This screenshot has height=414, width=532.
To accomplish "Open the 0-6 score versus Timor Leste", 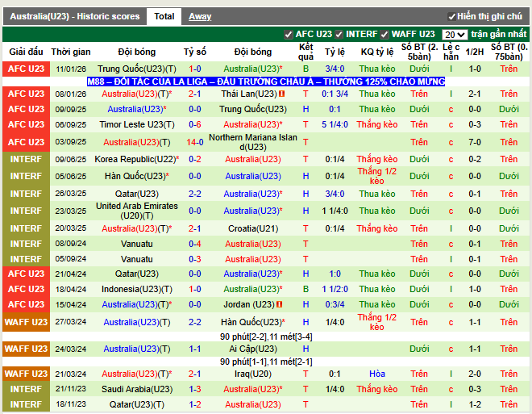I will (195, 124).
